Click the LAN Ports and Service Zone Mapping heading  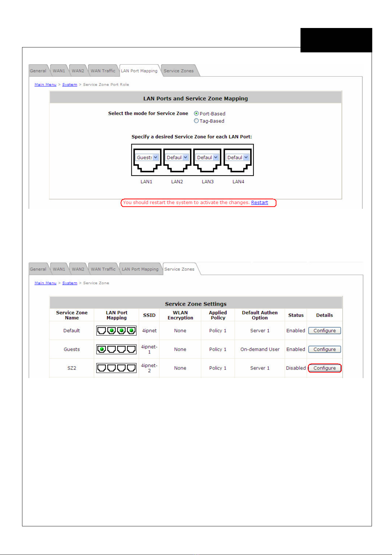(x=196, y=98)
